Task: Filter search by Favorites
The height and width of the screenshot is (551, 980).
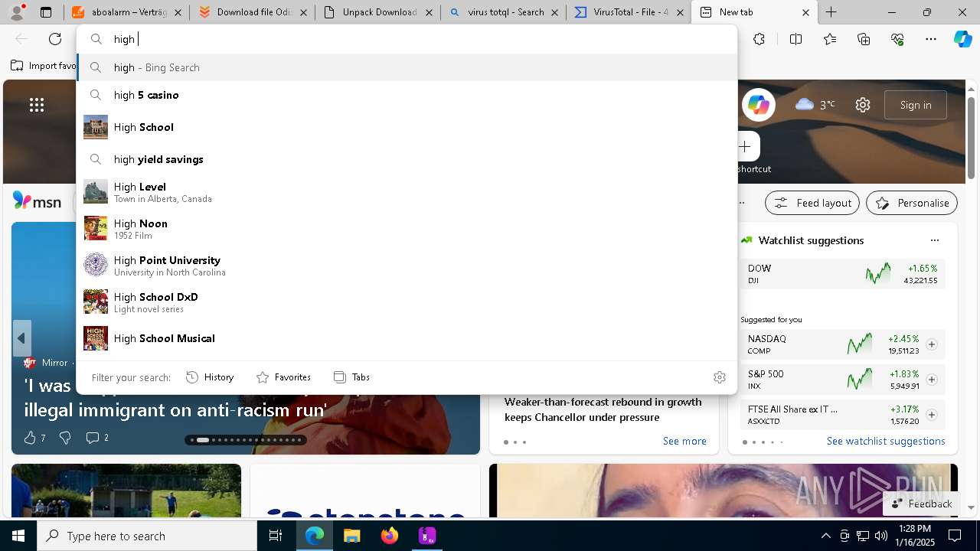Action: [x=283, y=377]
